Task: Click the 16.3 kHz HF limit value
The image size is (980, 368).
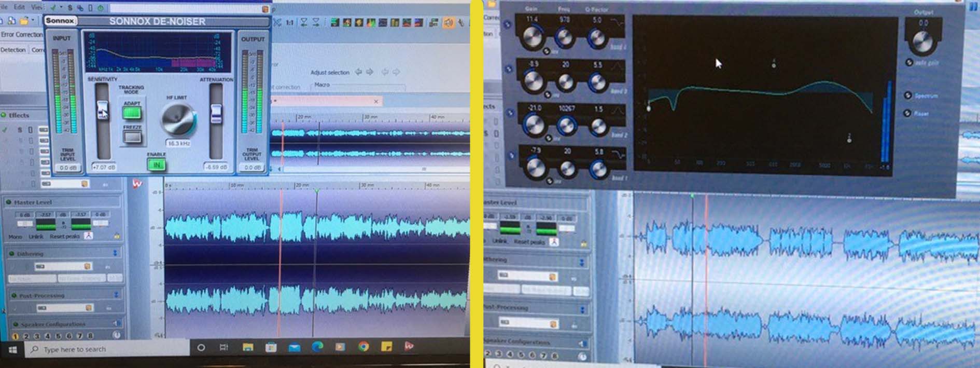Action: point(178,143)
